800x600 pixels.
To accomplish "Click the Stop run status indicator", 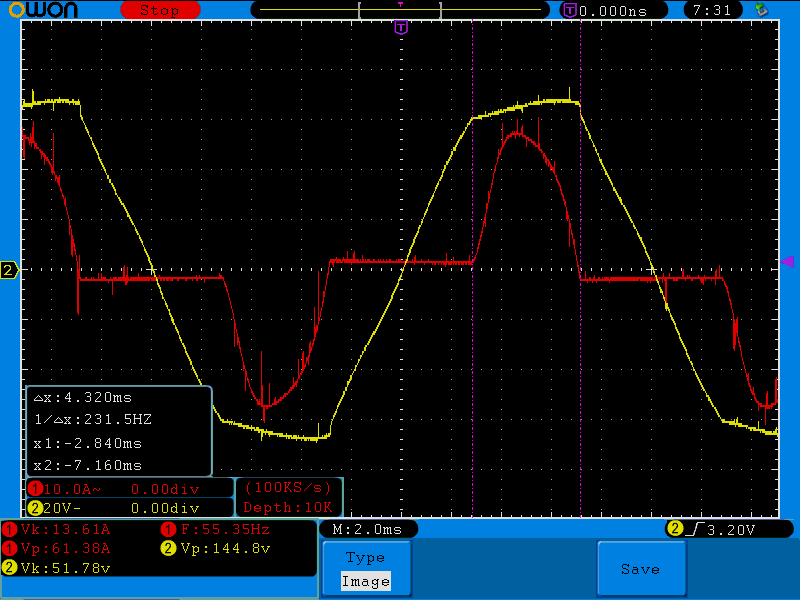I will [x=160, y=10].
